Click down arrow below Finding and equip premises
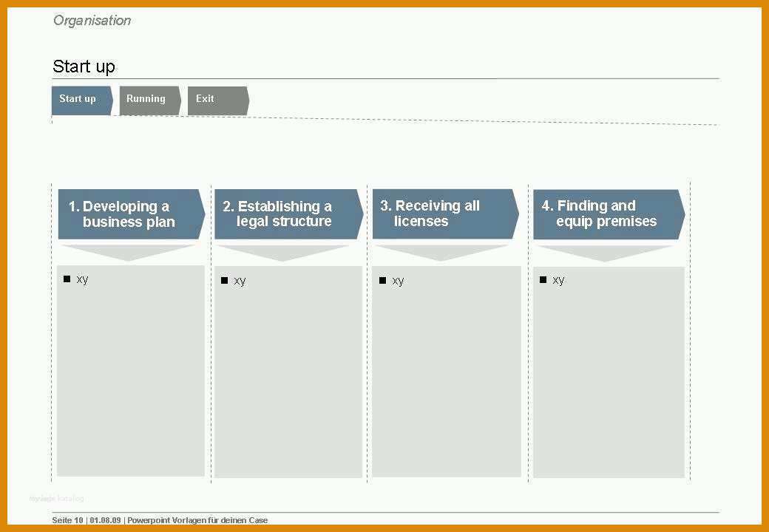 pyautogui.click(x=605, y=253)
